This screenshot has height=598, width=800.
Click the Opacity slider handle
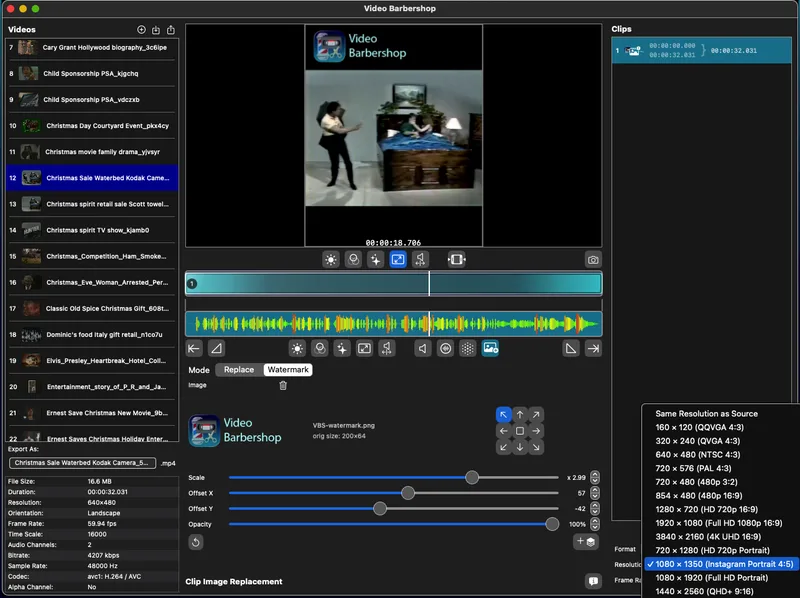click(x=552, y=524)
